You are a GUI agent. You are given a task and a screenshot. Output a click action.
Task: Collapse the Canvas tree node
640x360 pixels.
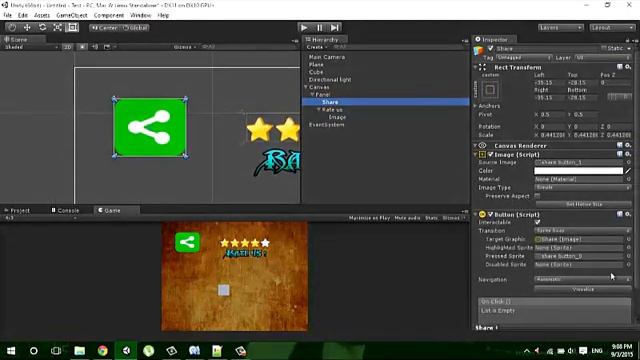click(306, 87)
